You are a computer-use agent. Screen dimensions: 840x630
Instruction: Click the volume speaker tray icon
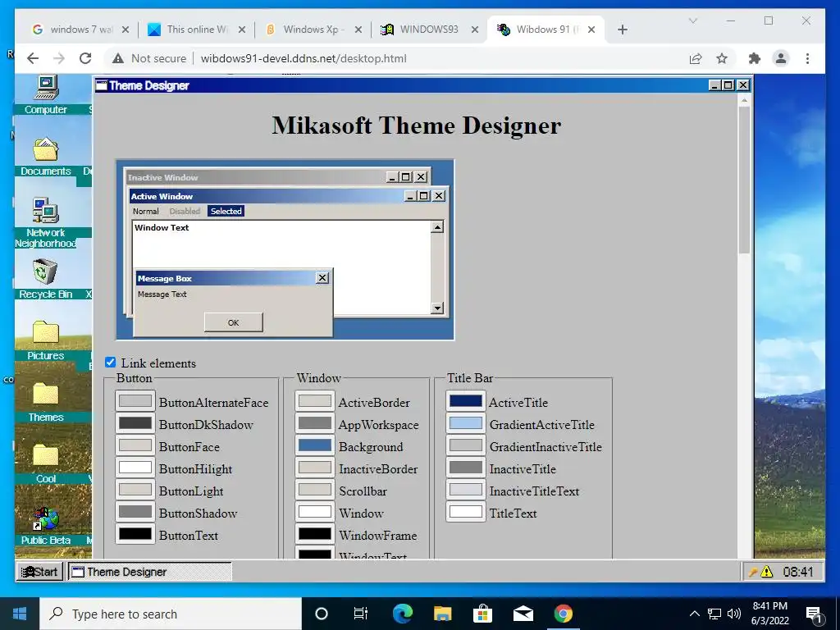point(734,614)
